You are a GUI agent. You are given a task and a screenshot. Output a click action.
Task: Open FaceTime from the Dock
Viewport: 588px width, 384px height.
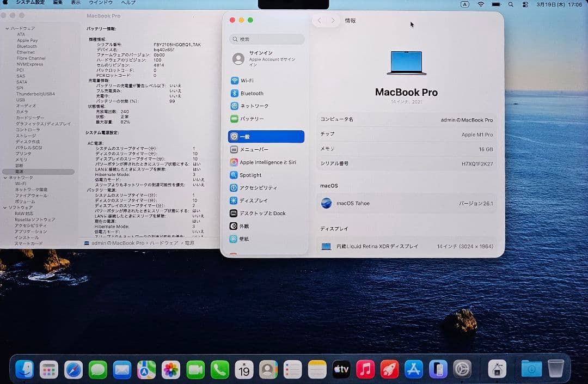coord(195,369)
